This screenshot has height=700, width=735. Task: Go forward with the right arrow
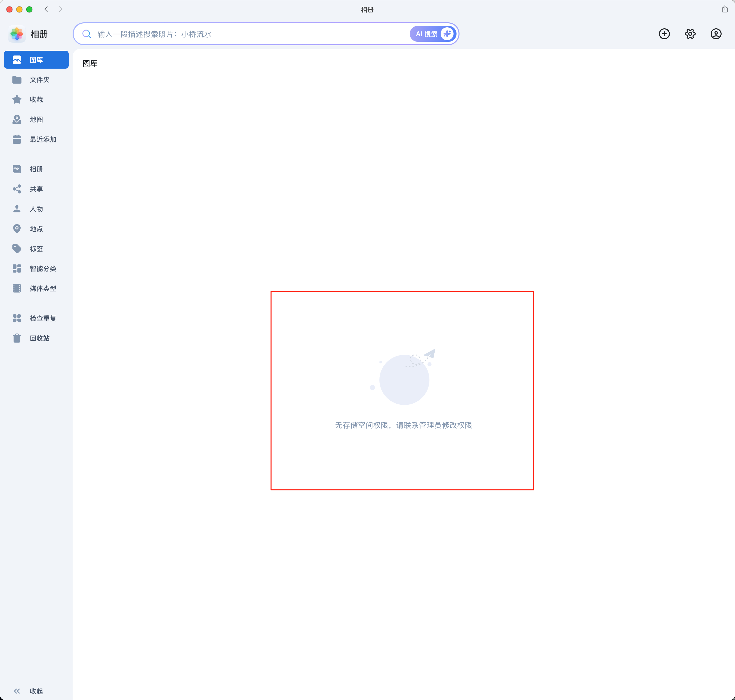point(60,9)
